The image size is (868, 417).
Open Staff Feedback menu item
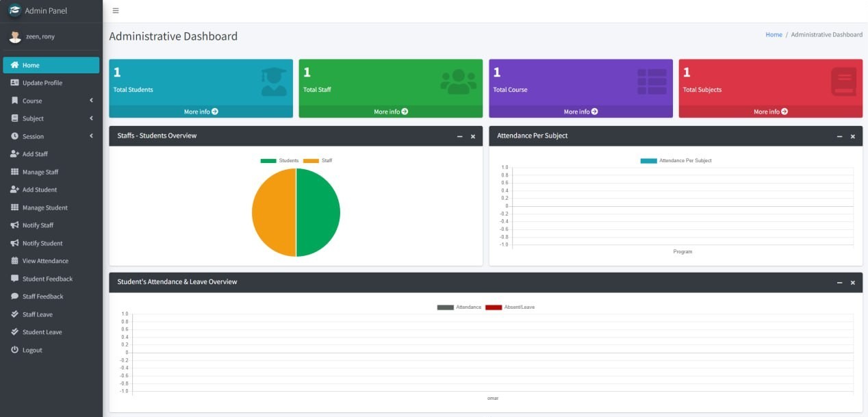click(51, 296)
